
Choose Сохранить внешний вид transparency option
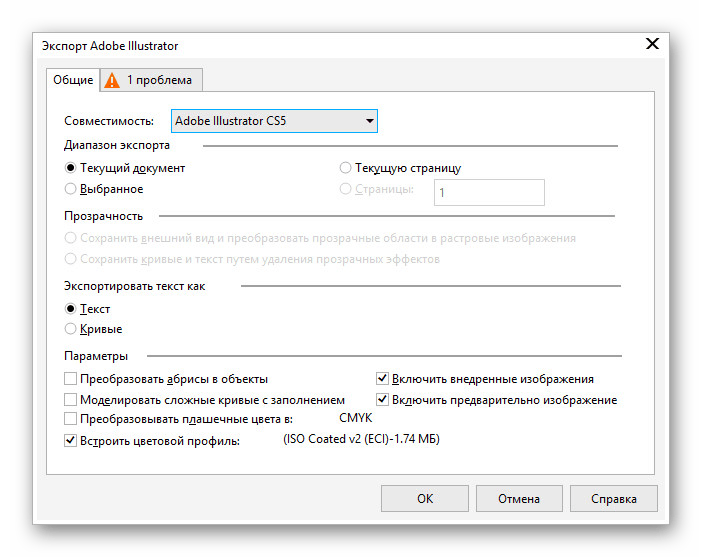70,238
